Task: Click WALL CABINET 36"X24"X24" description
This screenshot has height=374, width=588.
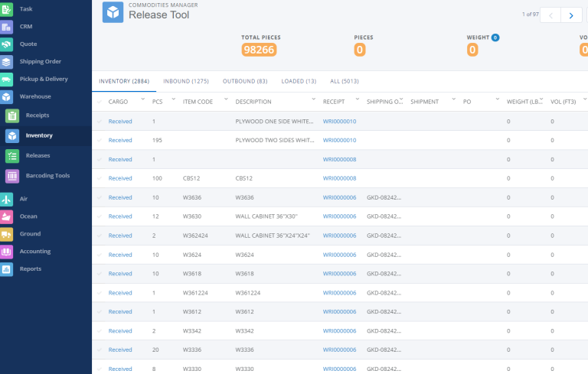Action: tap(273, 236)
